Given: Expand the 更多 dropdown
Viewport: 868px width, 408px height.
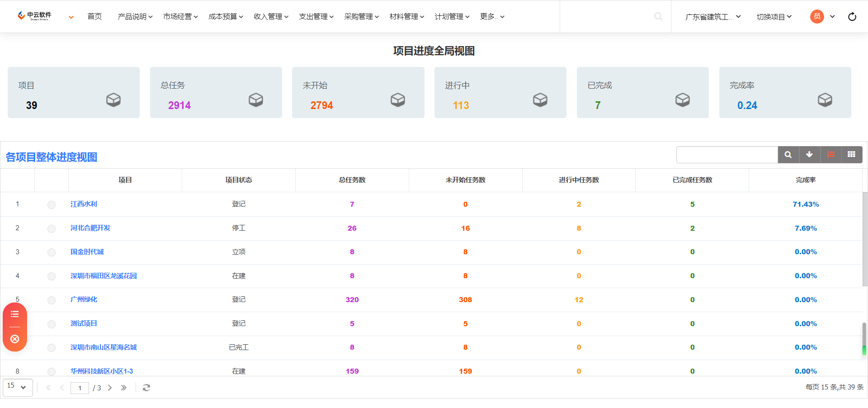Looking at the screenshot, I should (x=492, y=16).
